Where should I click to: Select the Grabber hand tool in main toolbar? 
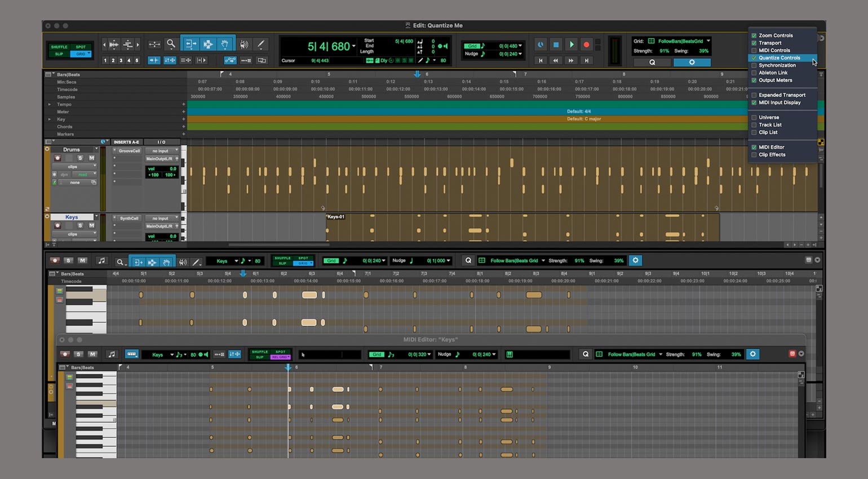(225, 44)
